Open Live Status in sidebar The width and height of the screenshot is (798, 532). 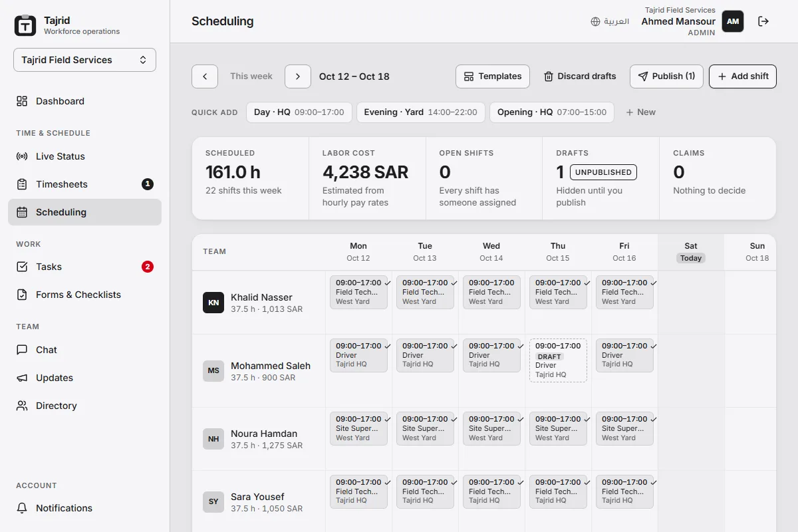click(x=84, y=156)
